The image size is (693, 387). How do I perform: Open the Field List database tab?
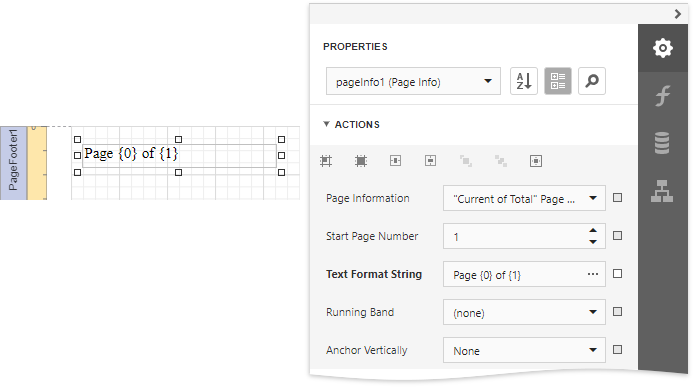coord(663,143)
